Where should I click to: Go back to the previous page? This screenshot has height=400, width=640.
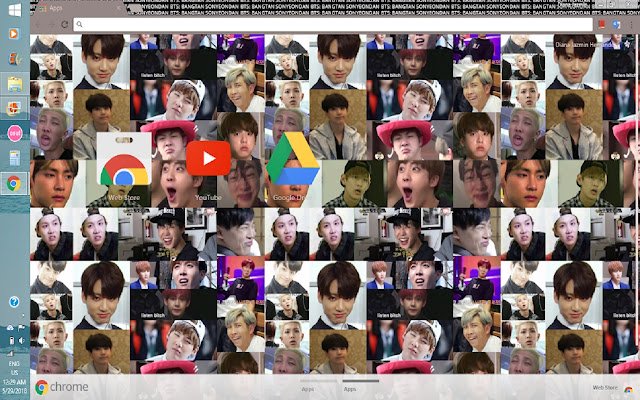[x=38, y=24]
